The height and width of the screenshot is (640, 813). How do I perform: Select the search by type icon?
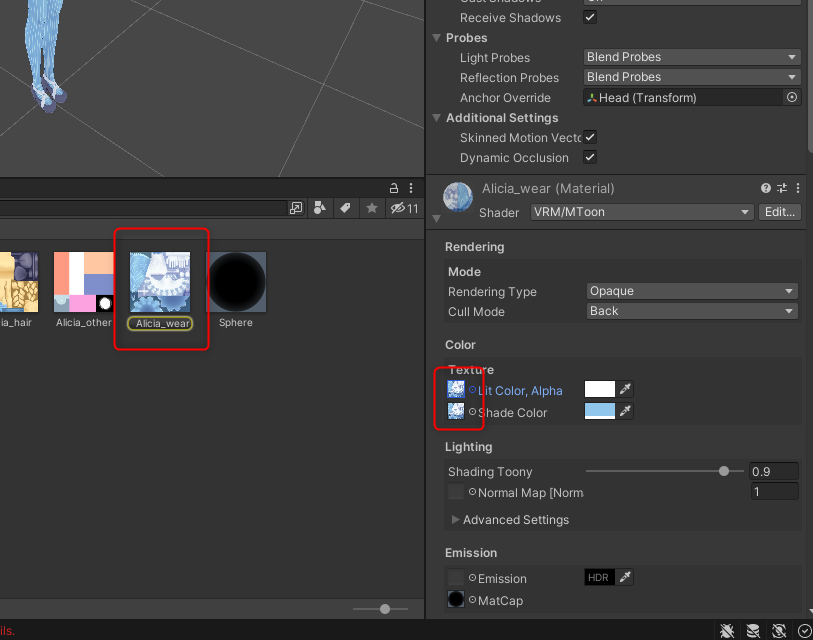(318, 207)
